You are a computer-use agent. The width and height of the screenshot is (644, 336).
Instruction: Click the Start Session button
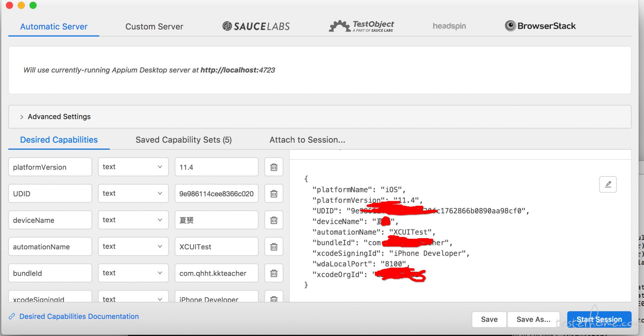[x=599, y=319]
